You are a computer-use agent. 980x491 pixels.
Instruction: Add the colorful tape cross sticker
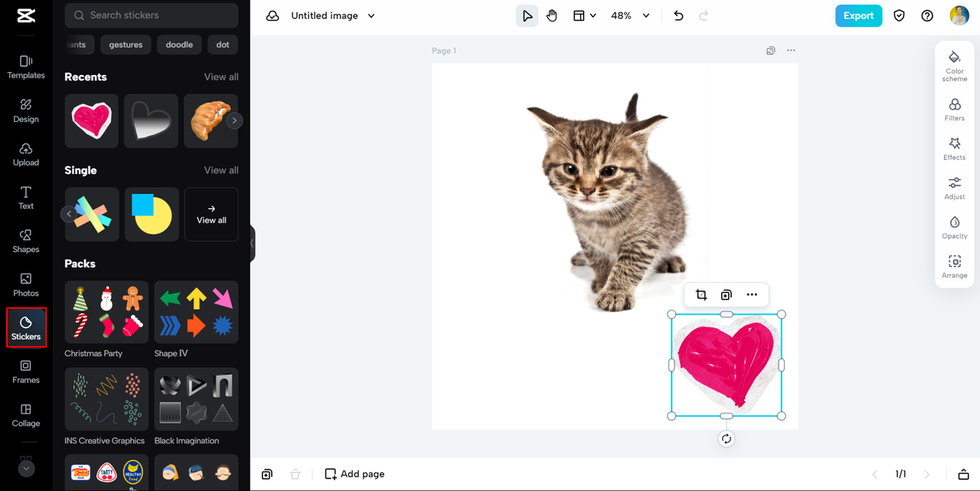(x=92, y=214)
